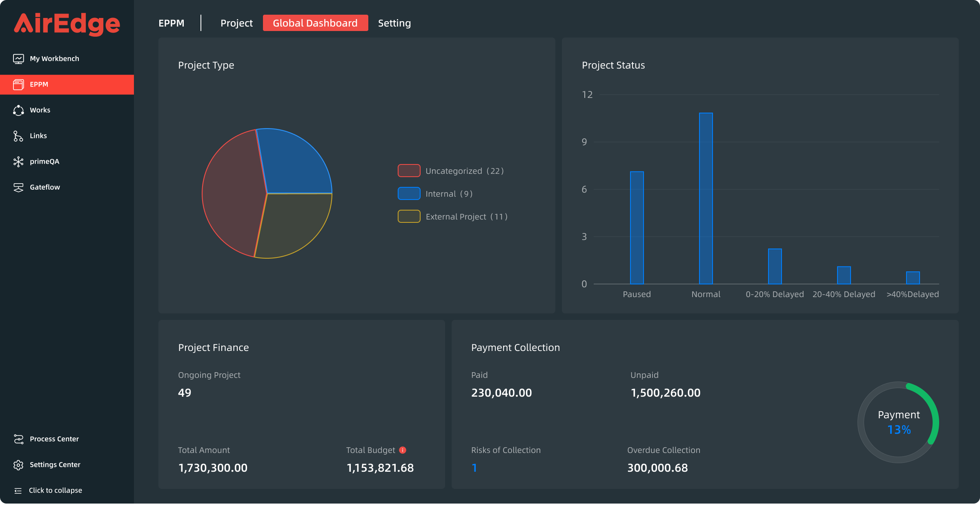
Task: Click the My Workbench monitor icon
Action: tap(18, 59)
